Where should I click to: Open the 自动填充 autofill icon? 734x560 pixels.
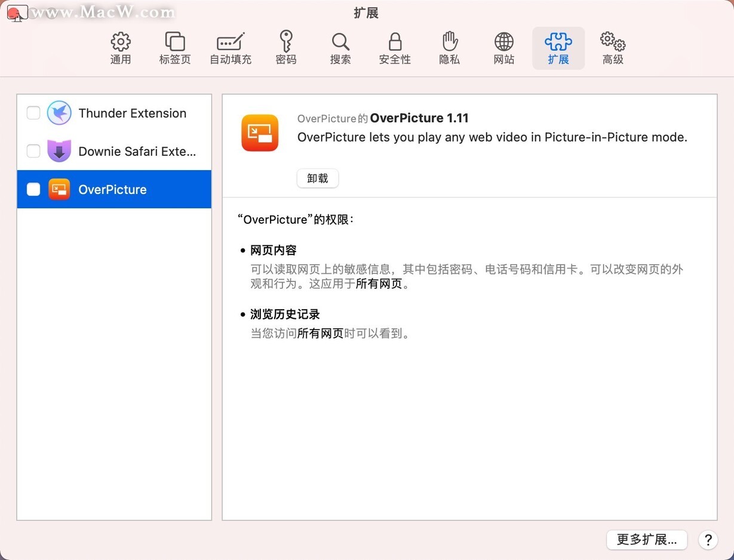pyautogui.click(x=231, y=42)
